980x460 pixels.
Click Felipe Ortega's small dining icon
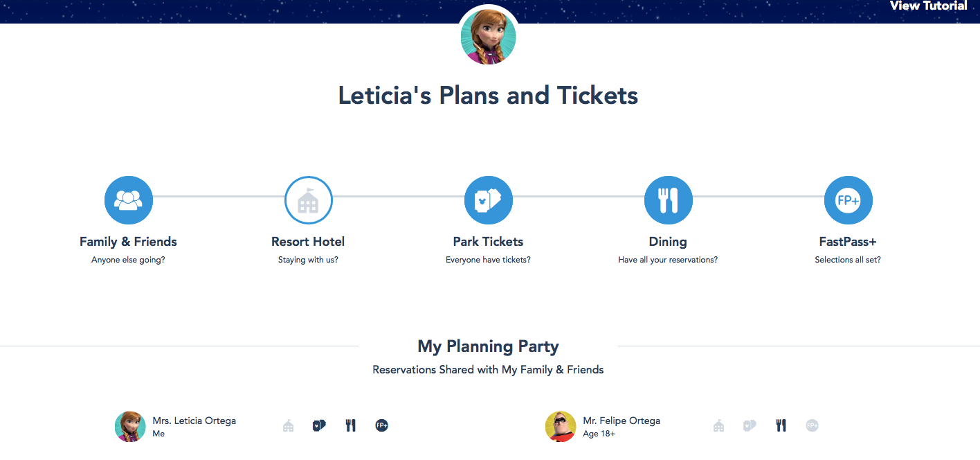coord(781,425)
